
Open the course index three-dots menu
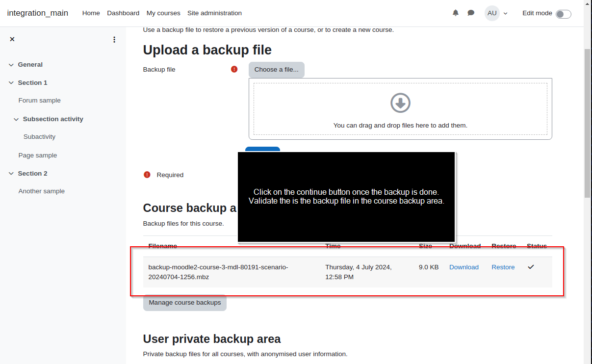click(x=114, y=39)
